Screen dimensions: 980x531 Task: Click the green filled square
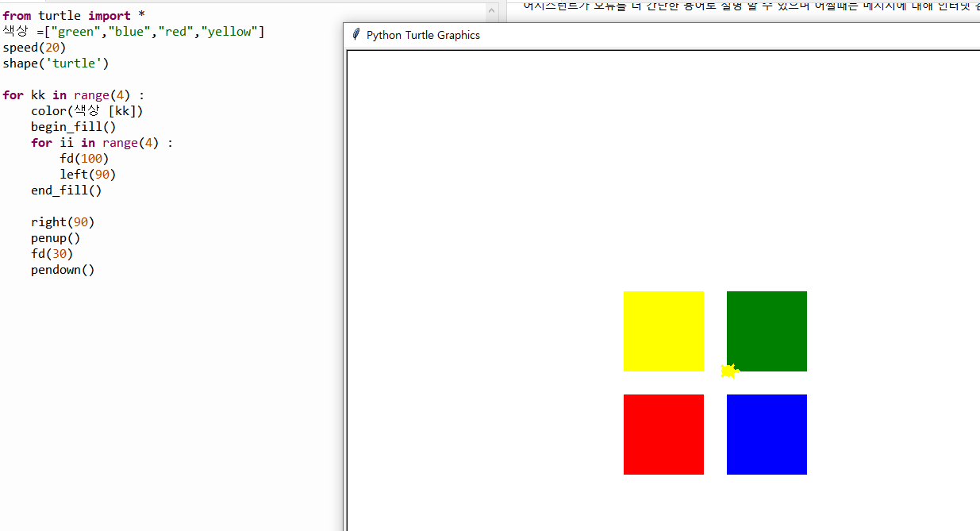click(767, 331)
